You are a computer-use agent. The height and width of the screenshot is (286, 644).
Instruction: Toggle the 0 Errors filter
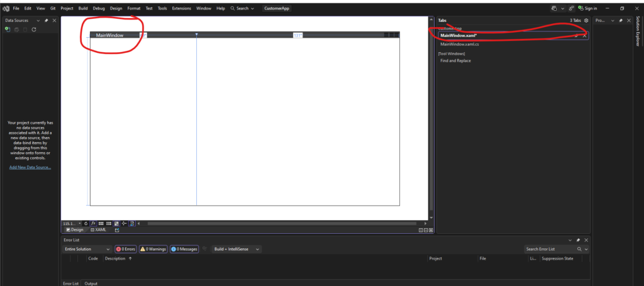coord(126,249)
